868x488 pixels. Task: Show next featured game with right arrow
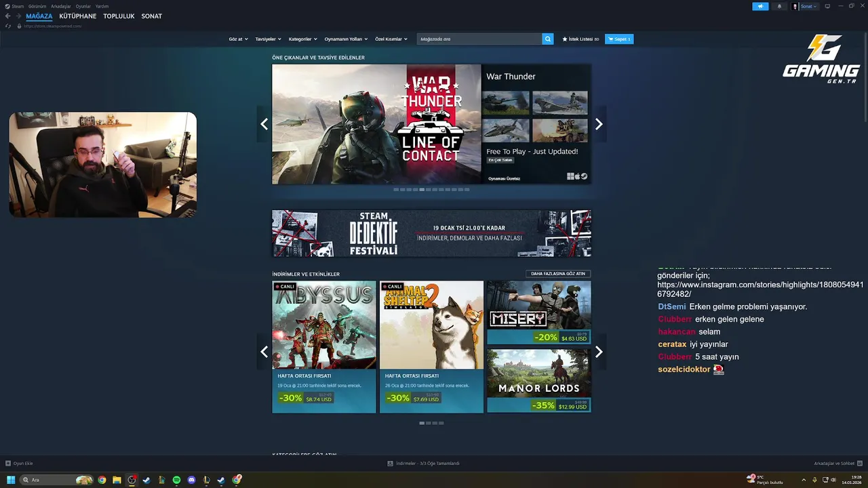(x=599, y=124)
